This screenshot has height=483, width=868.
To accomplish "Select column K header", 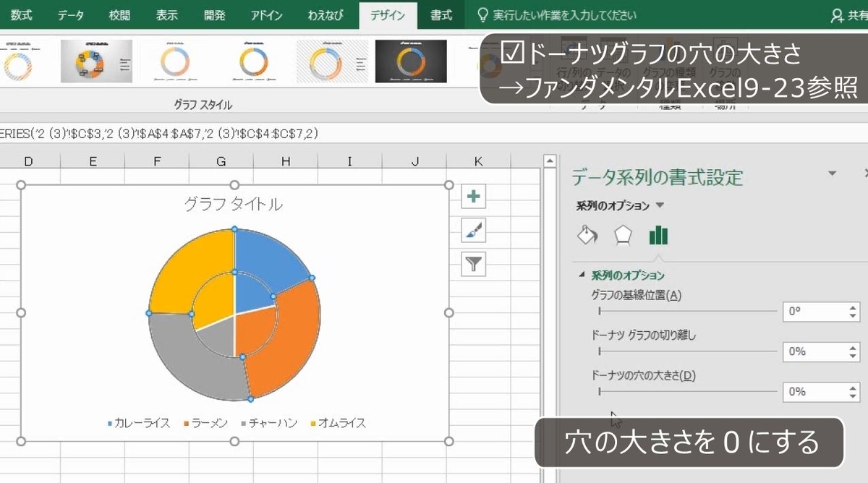I will tap(479, 162).
